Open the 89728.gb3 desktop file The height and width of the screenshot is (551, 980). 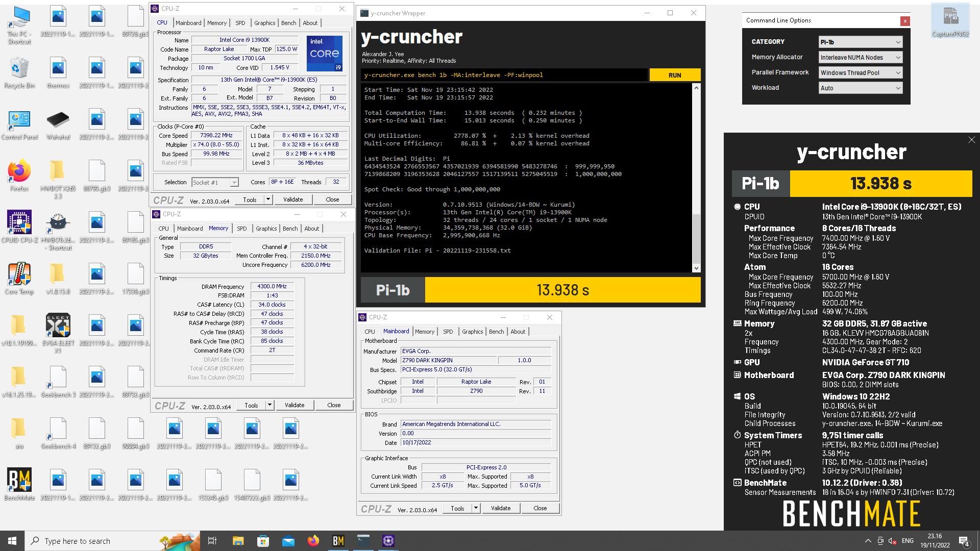136,20
